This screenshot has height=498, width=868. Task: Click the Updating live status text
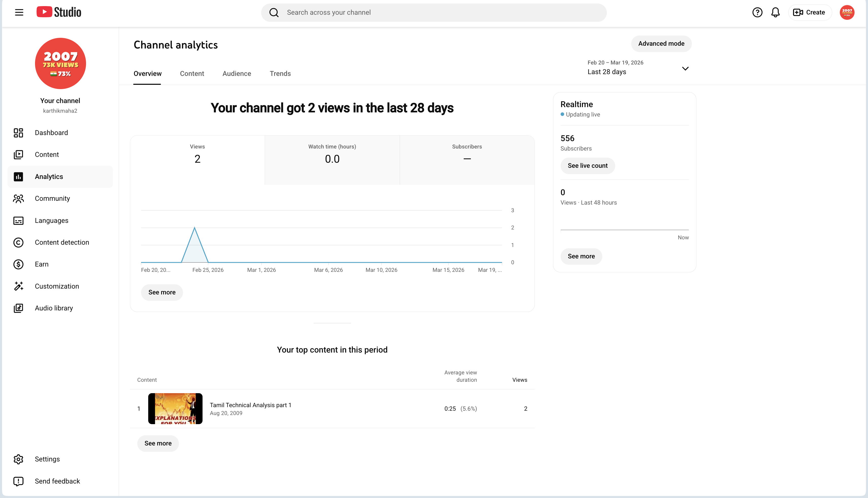[583, 114]
